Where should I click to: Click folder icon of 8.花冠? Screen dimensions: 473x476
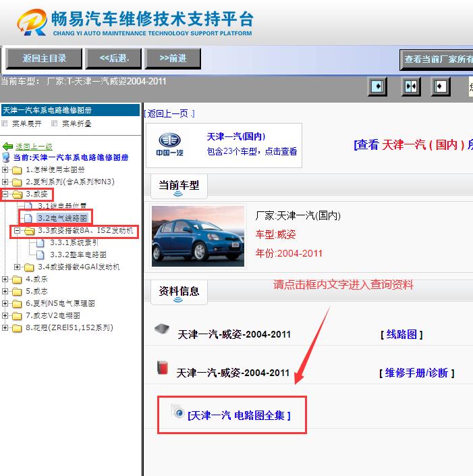click(x=17, y=328)
